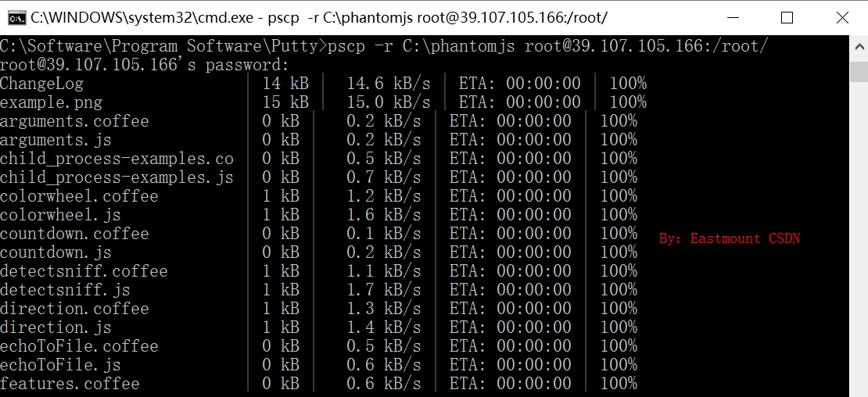
Task: Select the arguments.js file name
Action: click(56, 140)
